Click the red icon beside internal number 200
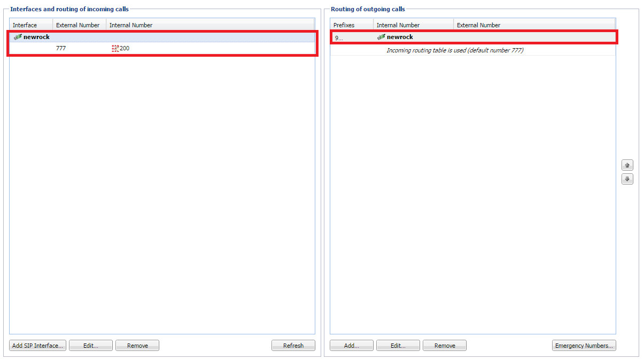644x359 pixels. pyautogui.click(x=115, y=48)
